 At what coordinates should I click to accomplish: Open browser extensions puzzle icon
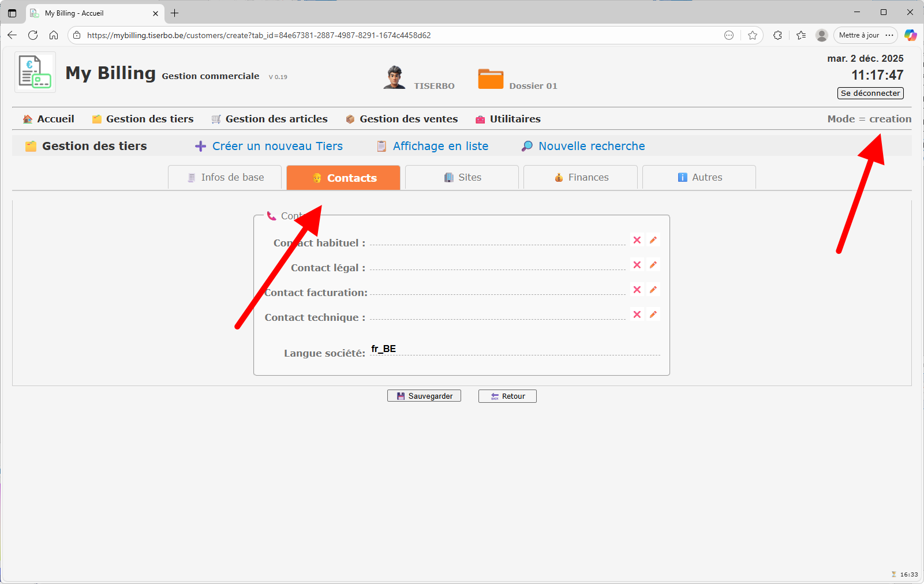[777, 35]
